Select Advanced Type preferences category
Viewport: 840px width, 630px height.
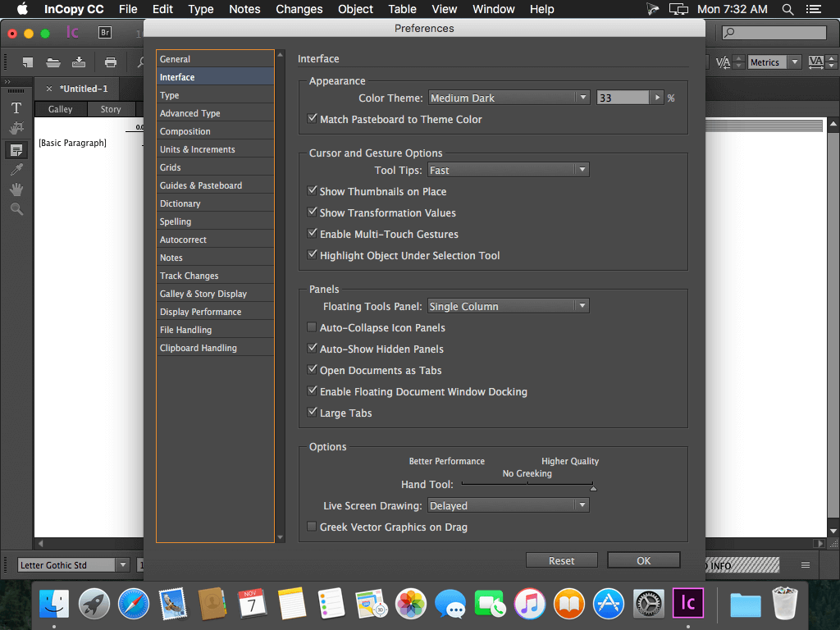coord(216,113)
